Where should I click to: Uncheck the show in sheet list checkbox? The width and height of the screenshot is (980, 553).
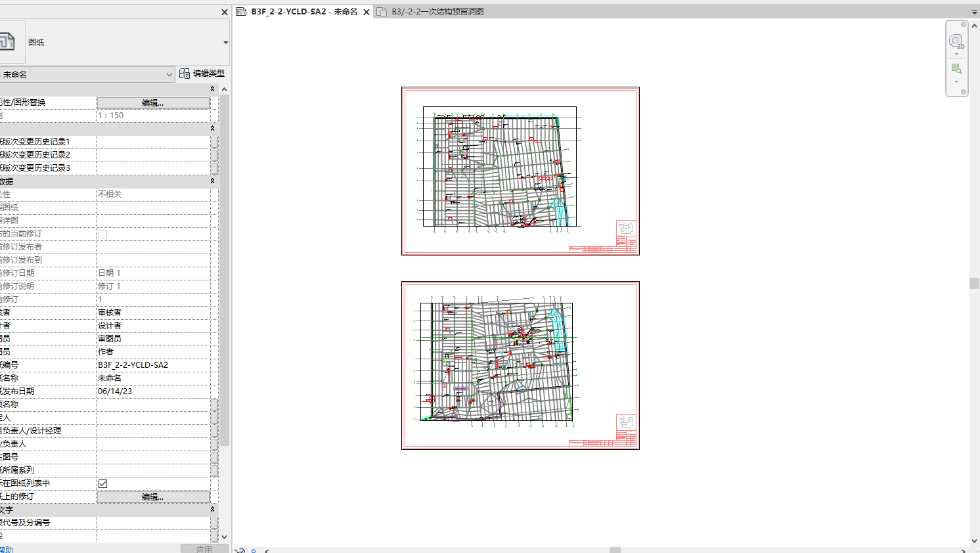(x=103, y=483)
